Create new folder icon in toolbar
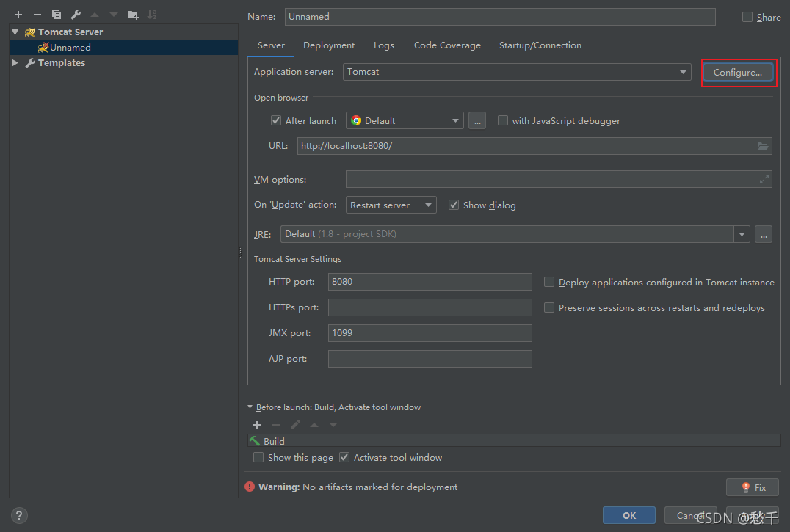Screen dimensions: 790x532 point(133,15)
